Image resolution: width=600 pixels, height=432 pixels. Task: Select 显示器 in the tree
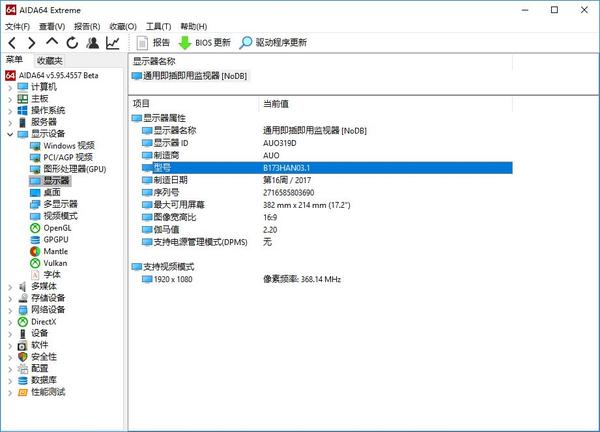pyautogui.click(x=50, y=181)
